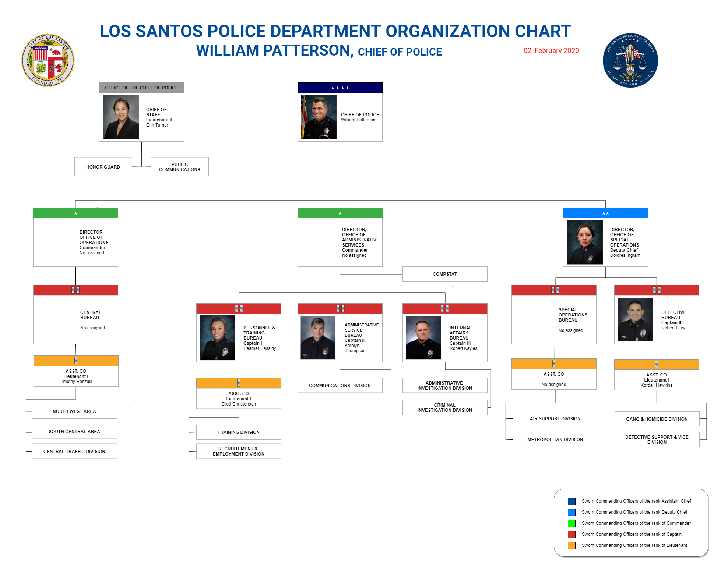Select the Public Communications box
Screen dimensions: 728x577
tap(180, 167)
